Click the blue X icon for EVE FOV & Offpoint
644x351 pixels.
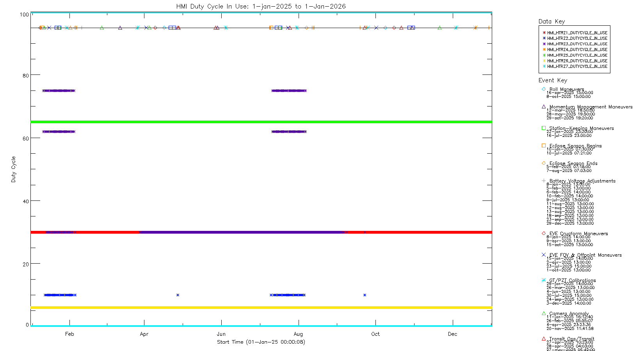point(544,255)
